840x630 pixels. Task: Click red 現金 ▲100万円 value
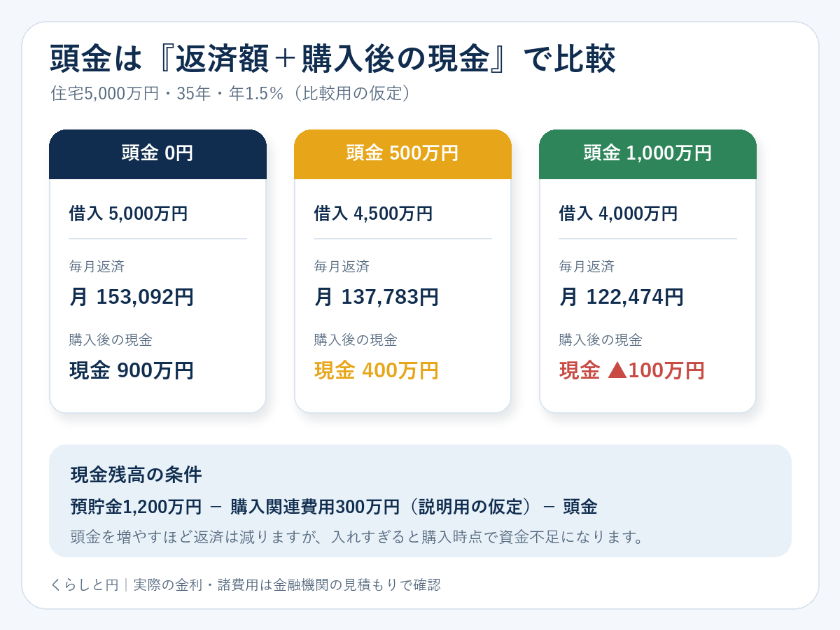pos(631,370)
